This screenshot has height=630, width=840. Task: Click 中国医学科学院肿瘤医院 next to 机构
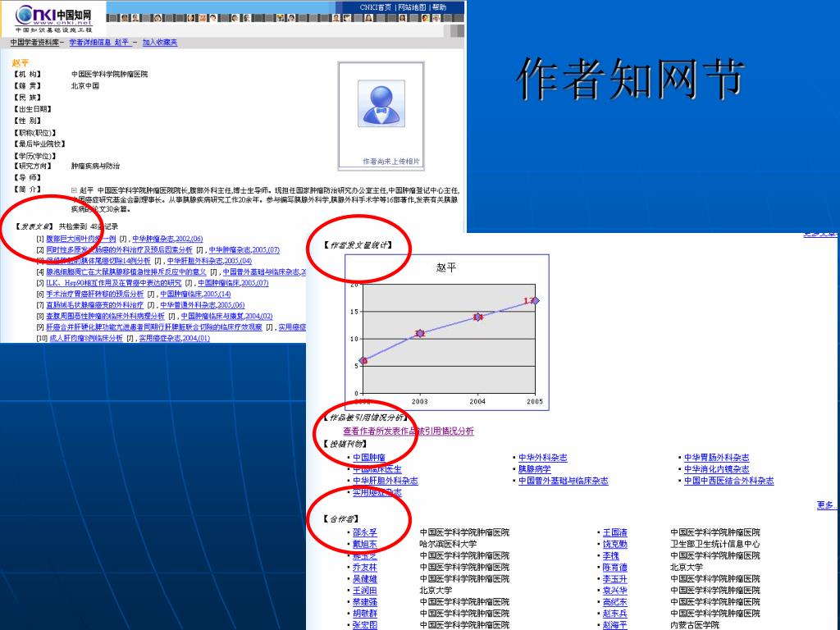pos(109,74)
